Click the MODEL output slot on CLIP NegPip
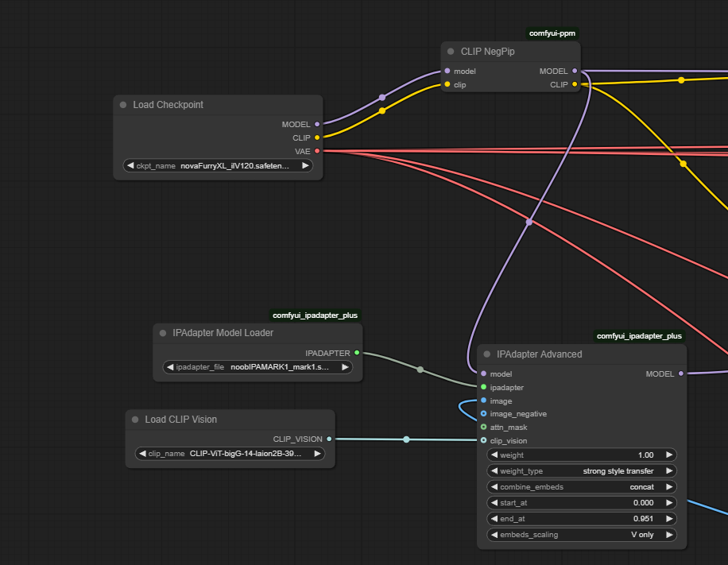Screen dimensions: 728x565 575,71
